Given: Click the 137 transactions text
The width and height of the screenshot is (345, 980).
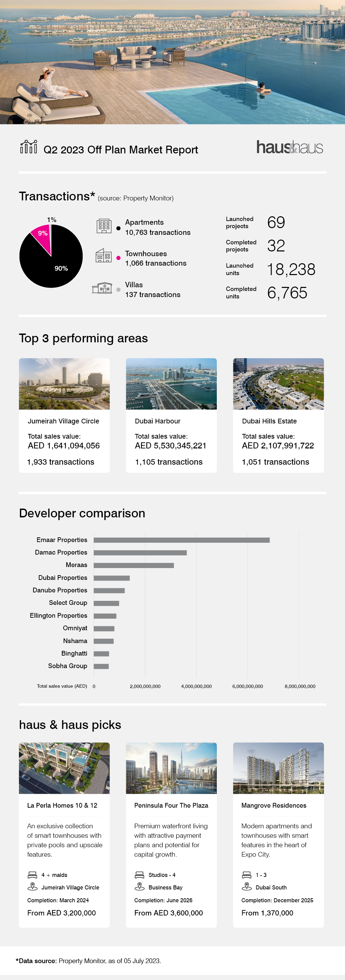Looking at the screenshot, I should [153, 294].
